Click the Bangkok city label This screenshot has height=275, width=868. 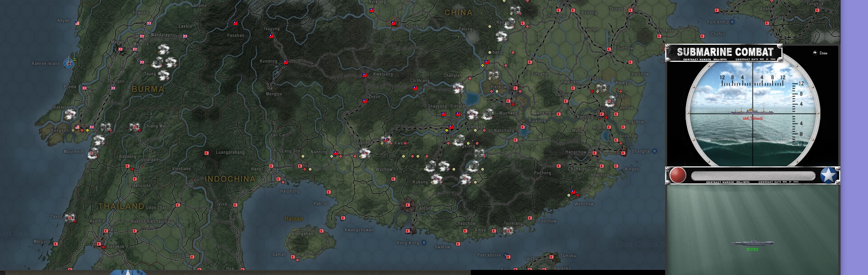(x=116, y=247)
